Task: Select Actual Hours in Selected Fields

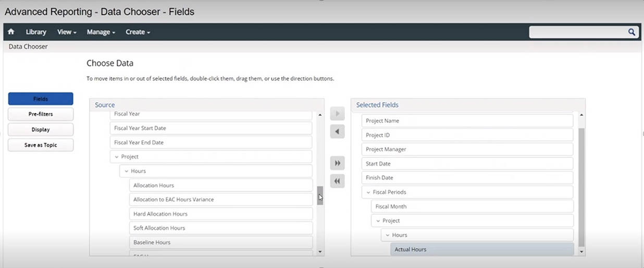Action: (482, 249)
